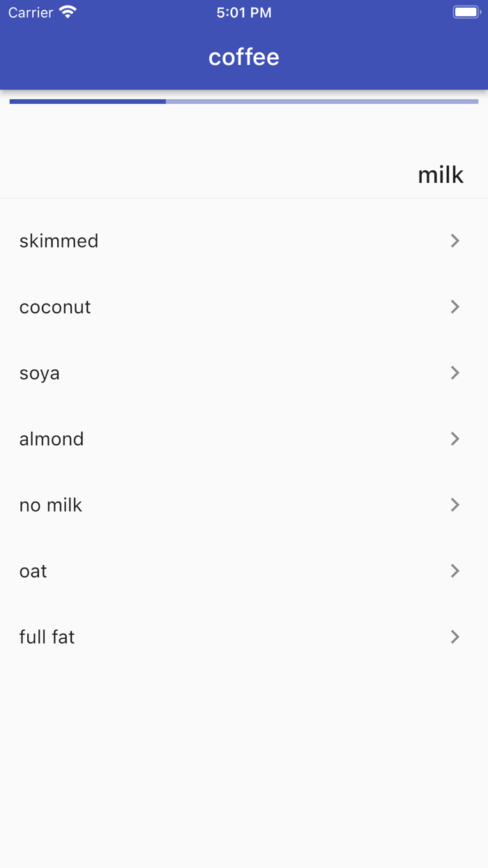Image resolution: width=488 pixels, height=868 pixels.
Task: Select almond as the milk type
Action: click(52, 439)
